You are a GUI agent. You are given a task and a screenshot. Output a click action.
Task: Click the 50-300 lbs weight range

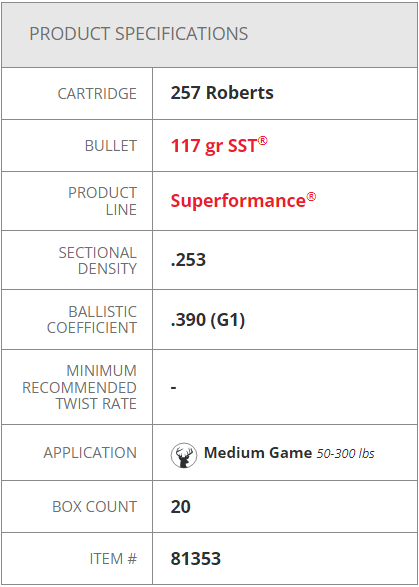pos(345,454)
